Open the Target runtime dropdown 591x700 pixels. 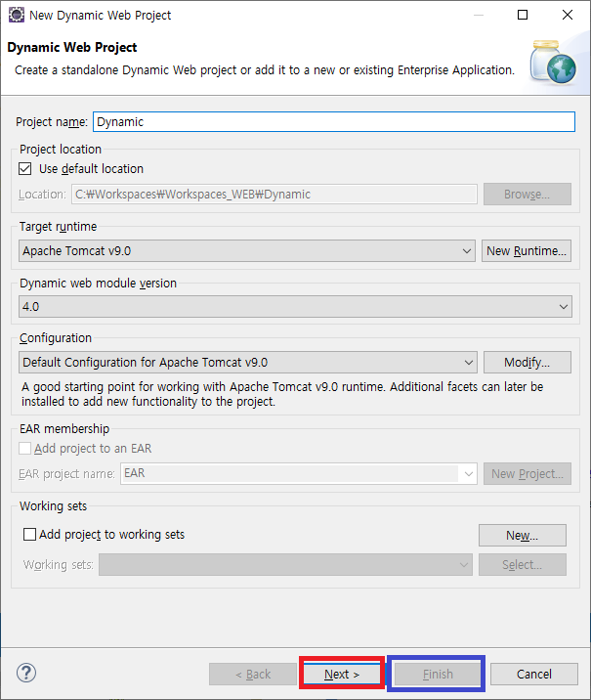(x=247, y=251)
